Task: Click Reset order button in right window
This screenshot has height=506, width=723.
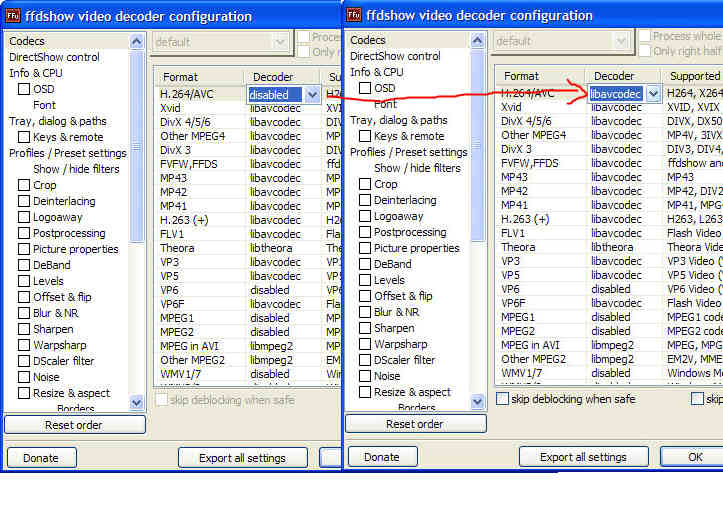Action: coord(415,424)
